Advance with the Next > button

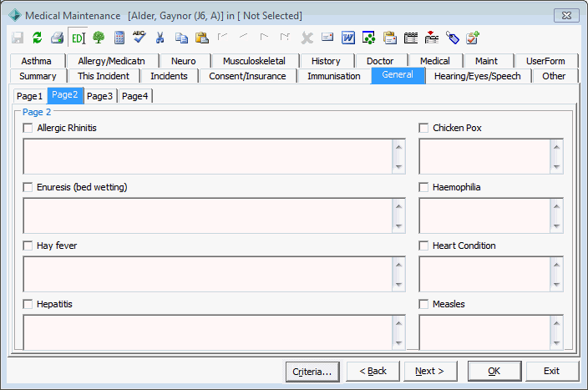[430, 371]
